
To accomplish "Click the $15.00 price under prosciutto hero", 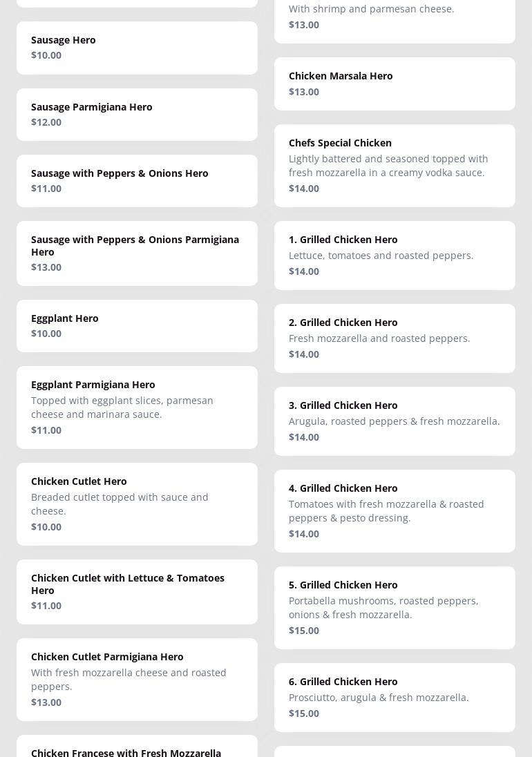I will pos(304,713).
